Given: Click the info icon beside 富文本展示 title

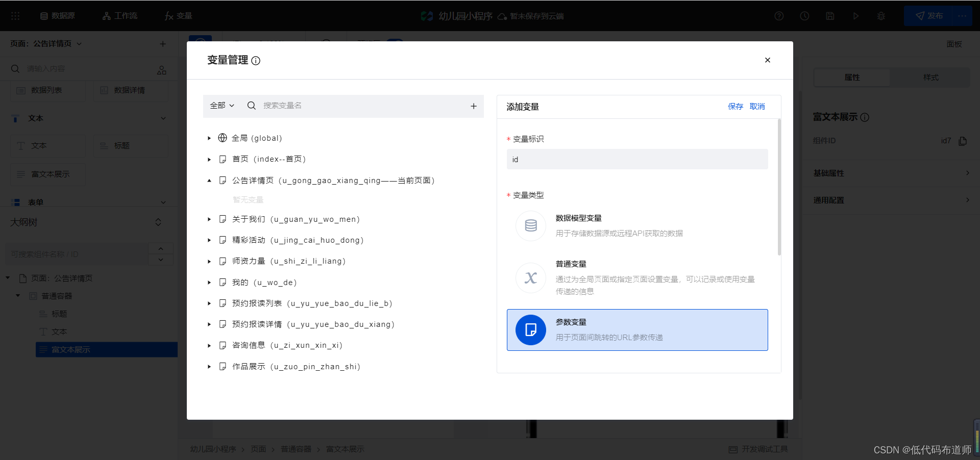Looking at the screenshot, I should click(x=865, y=117).
